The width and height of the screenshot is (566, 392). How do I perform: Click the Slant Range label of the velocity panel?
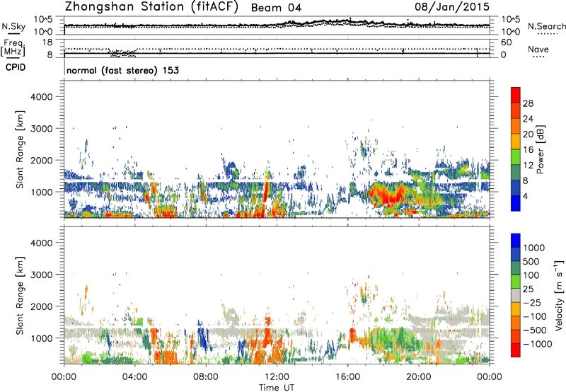20,296
